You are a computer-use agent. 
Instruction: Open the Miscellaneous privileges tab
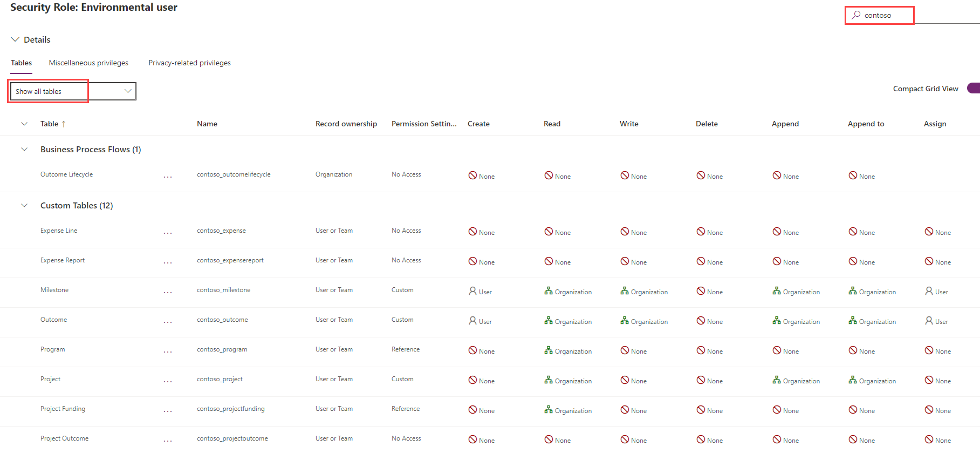88,63
